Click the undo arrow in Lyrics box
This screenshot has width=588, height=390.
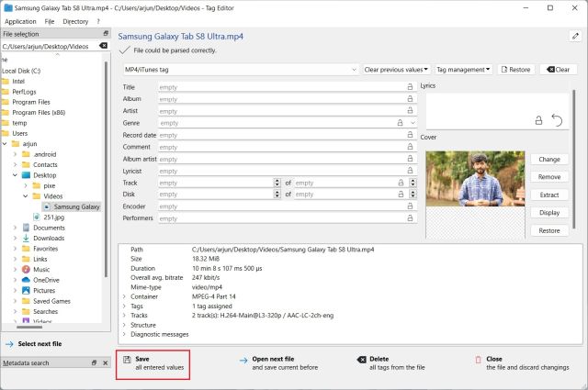[557, 120]
